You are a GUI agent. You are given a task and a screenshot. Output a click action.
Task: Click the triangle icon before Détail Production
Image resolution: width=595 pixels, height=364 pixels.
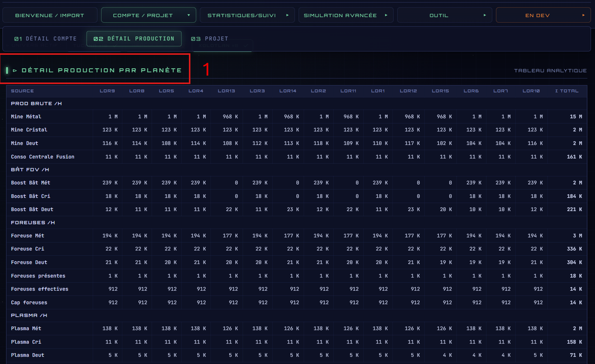tap(15, 71)
